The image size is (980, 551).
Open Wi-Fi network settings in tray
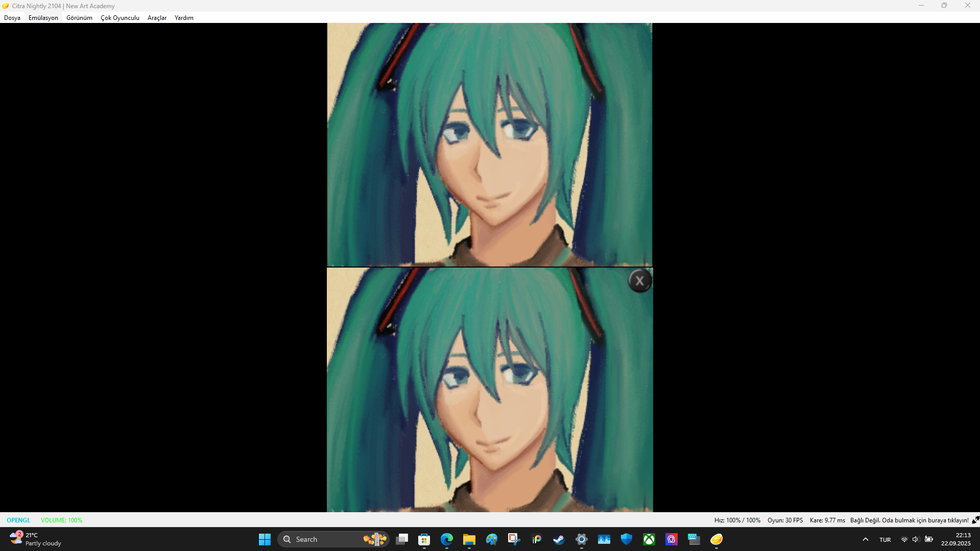pos(904,539)
